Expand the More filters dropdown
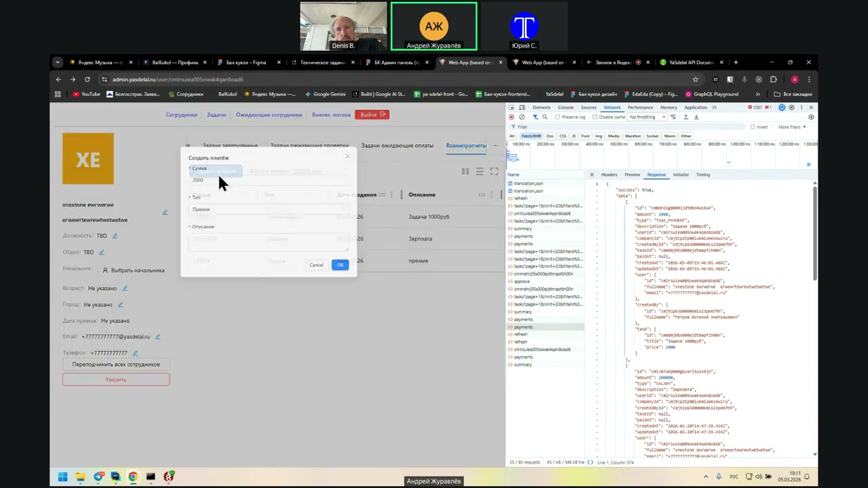 (792, 127)
